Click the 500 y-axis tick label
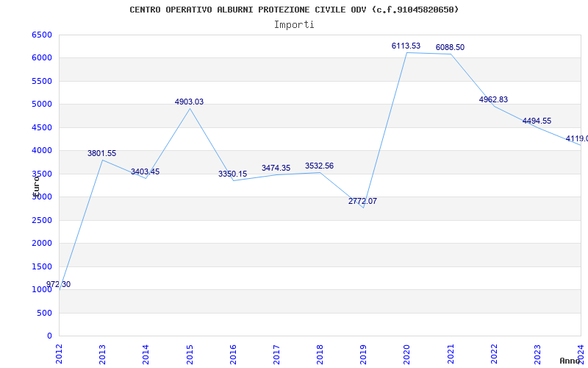 click(x=44, y=313)
